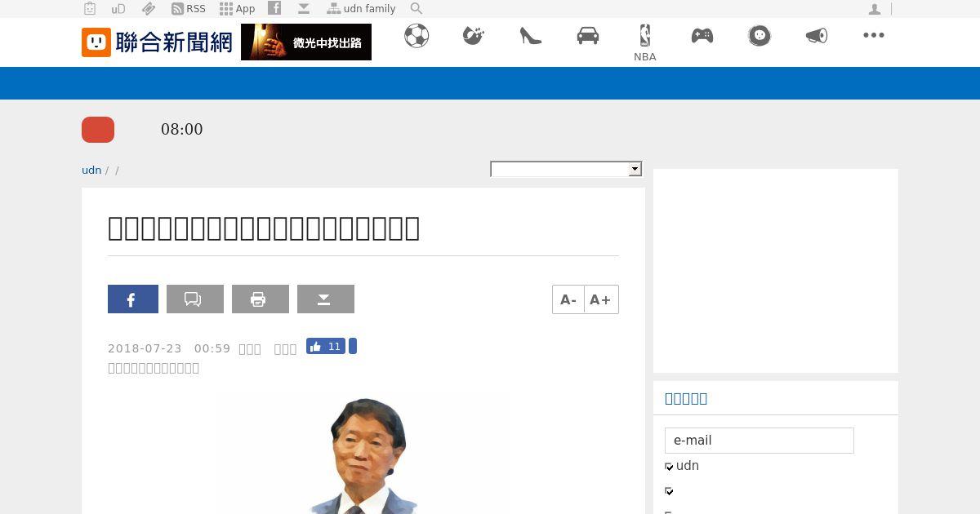This screenshot has width=980, height=514.
Task: Open the udn family menu
Action: click(361, 9)
